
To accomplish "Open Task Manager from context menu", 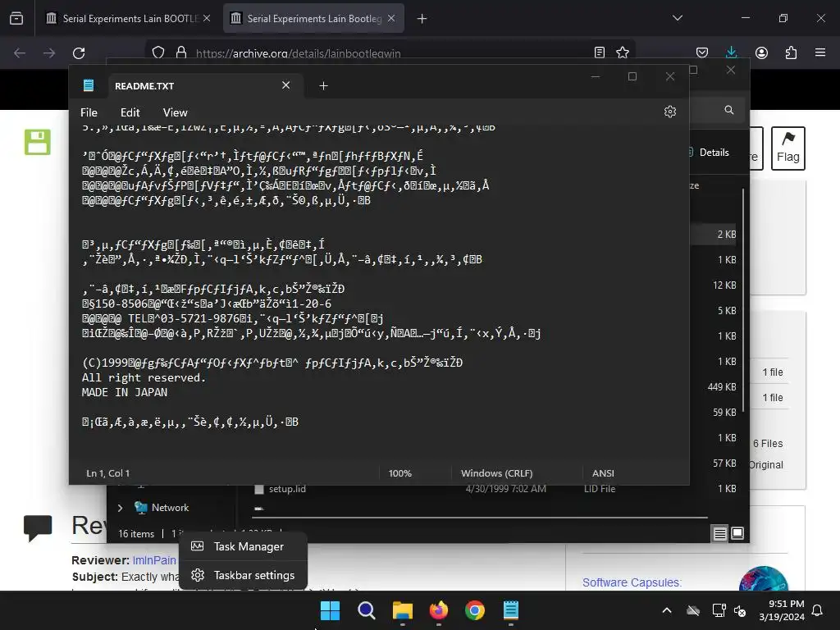I will coord(243,546).
